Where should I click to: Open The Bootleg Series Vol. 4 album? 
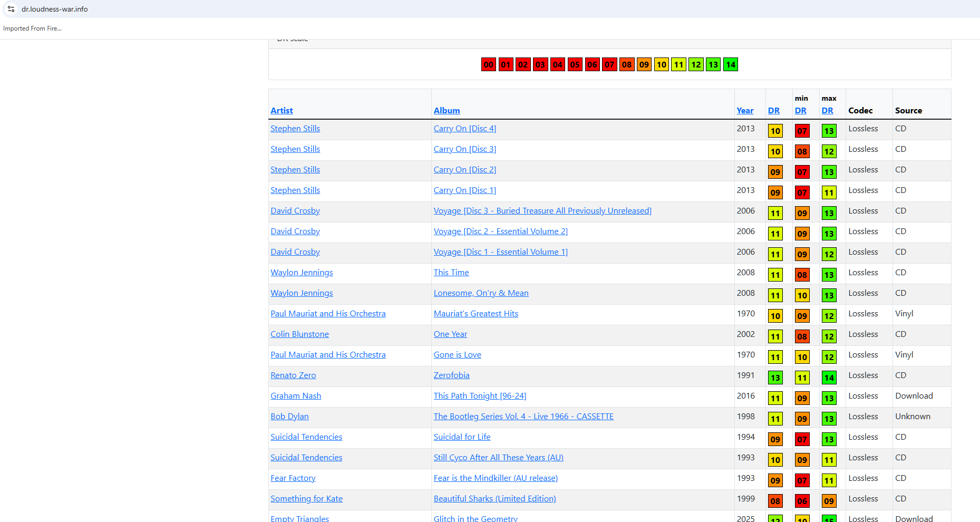click(x=523, y=417)
